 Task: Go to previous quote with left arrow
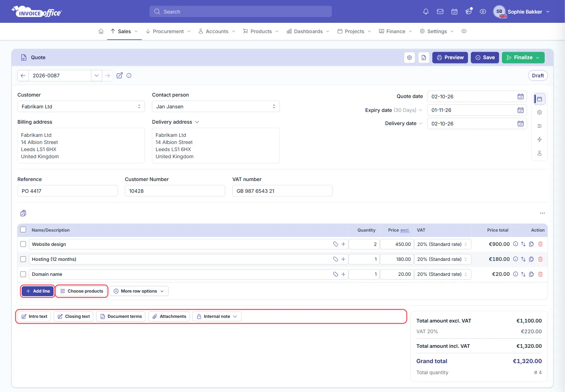click(x=23, y=76)
